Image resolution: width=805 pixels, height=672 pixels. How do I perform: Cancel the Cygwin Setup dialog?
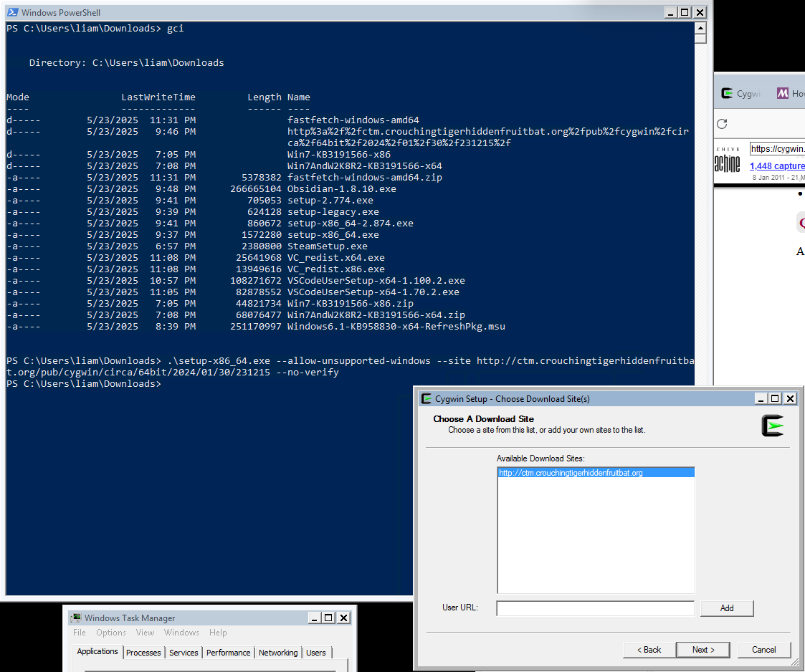pyautogui.click(x=764, y=649)
